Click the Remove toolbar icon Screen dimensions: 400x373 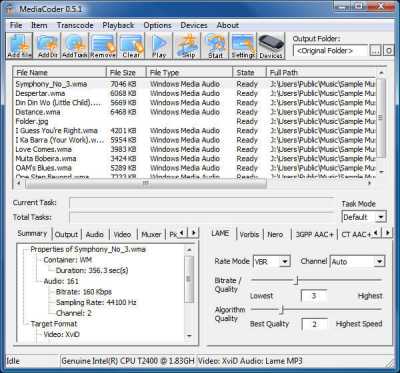(x=103, y=46)
